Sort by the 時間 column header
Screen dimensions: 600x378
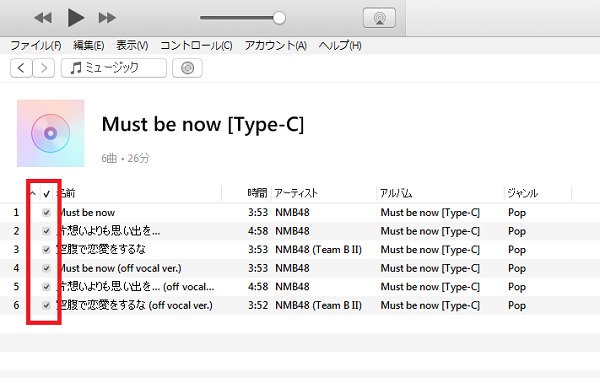257,193
